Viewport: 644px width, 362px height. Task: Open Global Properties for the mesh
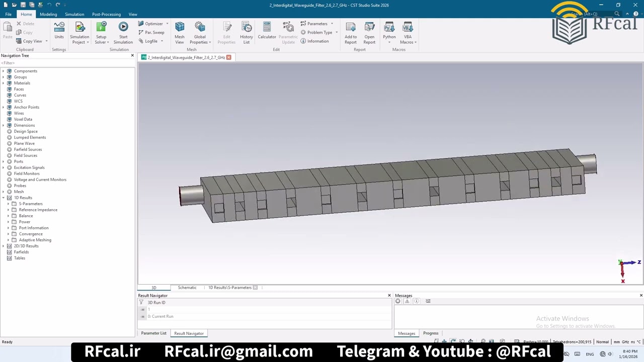pos(200,33)
